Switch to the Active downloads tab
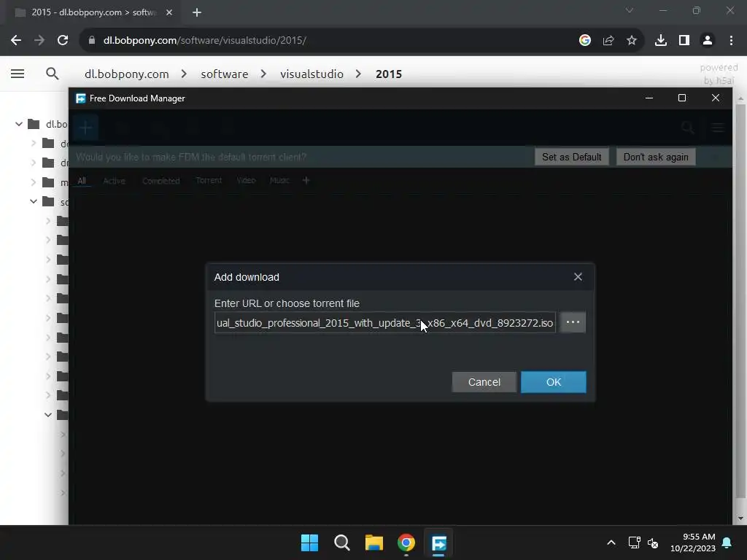The image size is (747, 560). (115, 181)
